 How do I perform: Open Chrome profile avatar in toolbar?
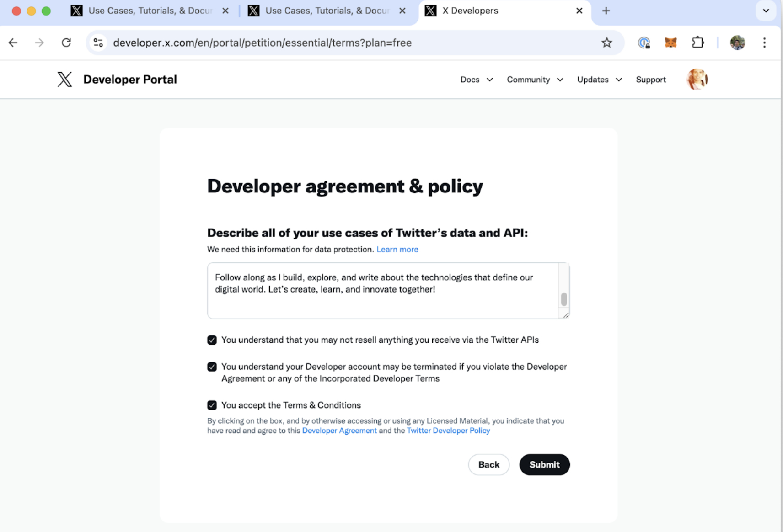click(x=737, y=43)
